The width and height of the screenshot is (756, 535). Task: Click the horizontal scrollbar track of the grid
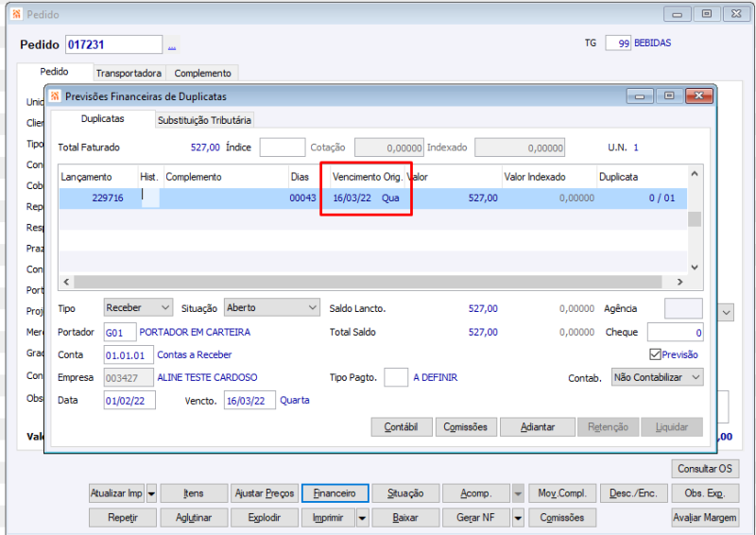coord(368,282)
